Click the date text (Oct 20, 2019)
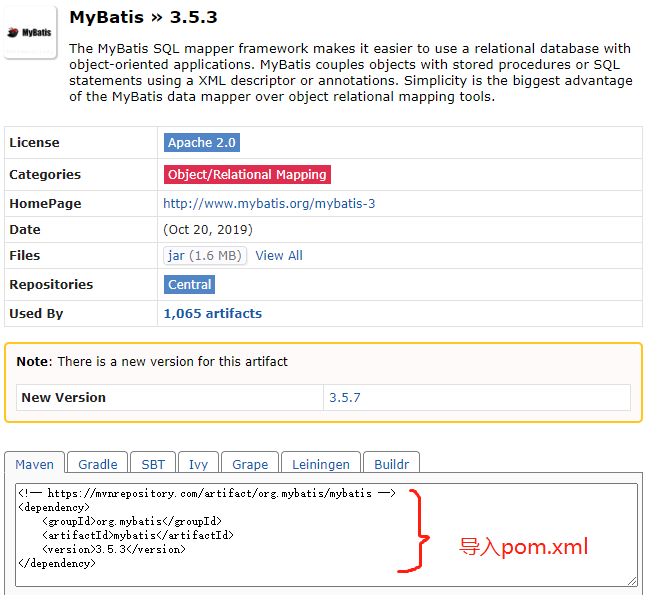648x595 pixels. coord(208,230)
